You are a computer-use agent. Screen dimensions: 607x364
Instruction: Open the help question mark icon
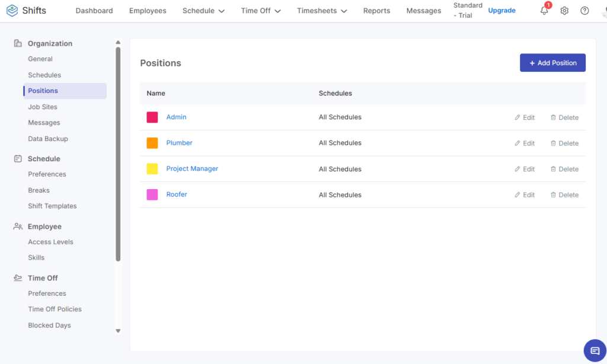coord(584,11)
